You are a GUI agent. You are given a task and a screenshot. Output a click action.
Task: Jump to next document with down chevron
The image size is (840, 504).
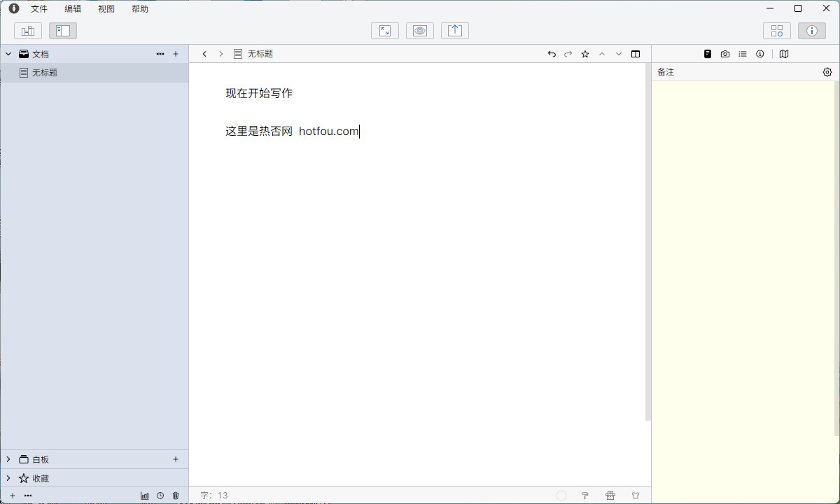[x=619, y=54]
